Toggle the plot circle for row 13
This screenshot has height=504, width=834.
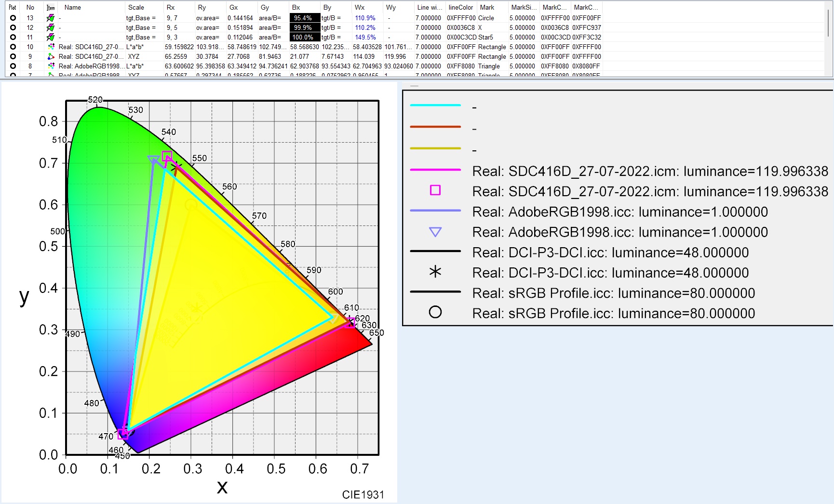coord(13,18)
